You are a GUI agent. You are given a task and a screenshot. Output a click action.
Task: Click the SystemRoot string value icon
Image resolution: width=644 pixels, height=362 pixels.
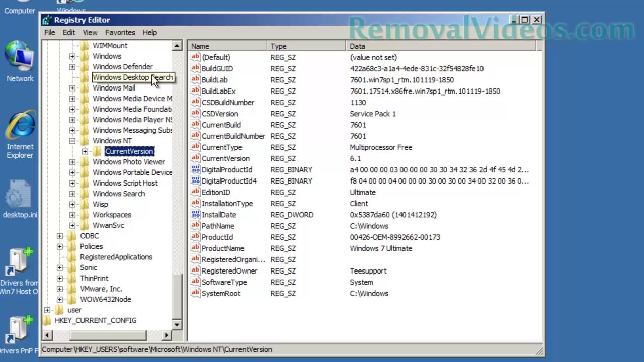[195, 293]
